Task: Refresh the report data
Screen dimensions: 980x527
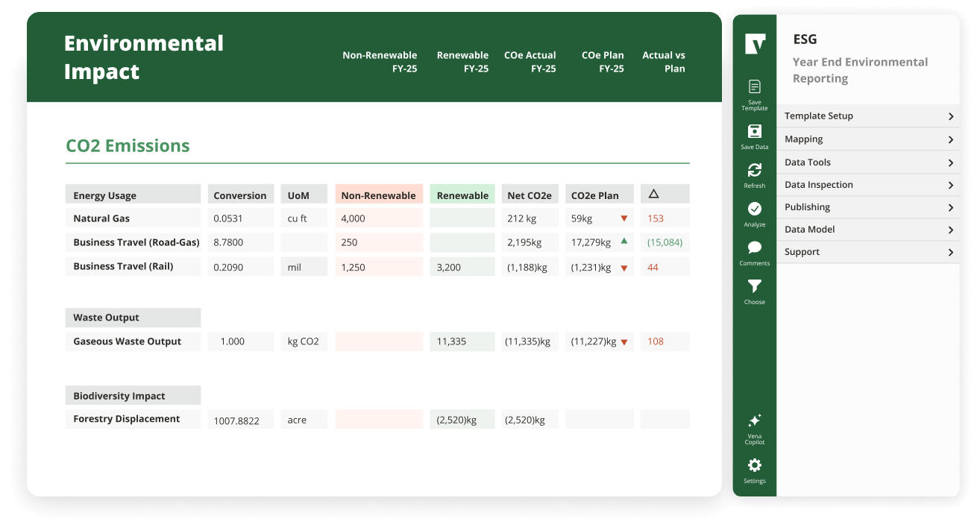Action: 754,170
